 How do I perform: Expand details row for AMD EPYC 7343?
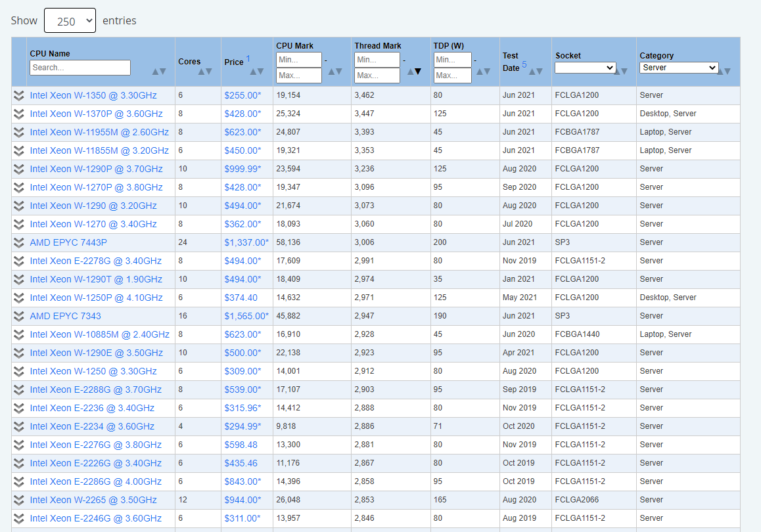pyautogui.click(x=19, y=316)
